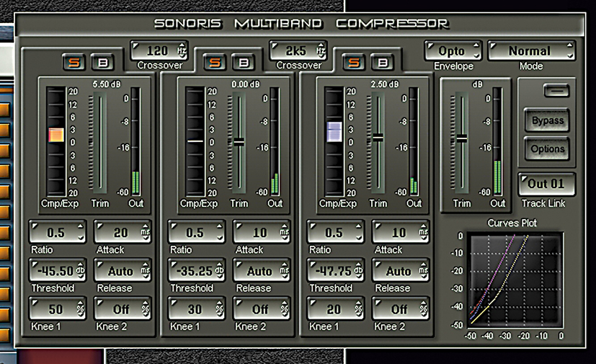
Task: Click the master Out level meter
Action: coord(497,141)
